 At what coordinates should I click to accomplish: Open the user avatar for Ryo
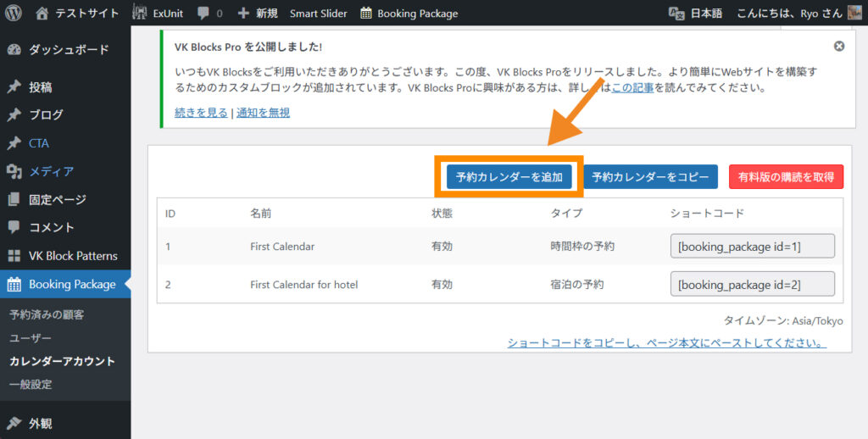[x=854, y=13]
